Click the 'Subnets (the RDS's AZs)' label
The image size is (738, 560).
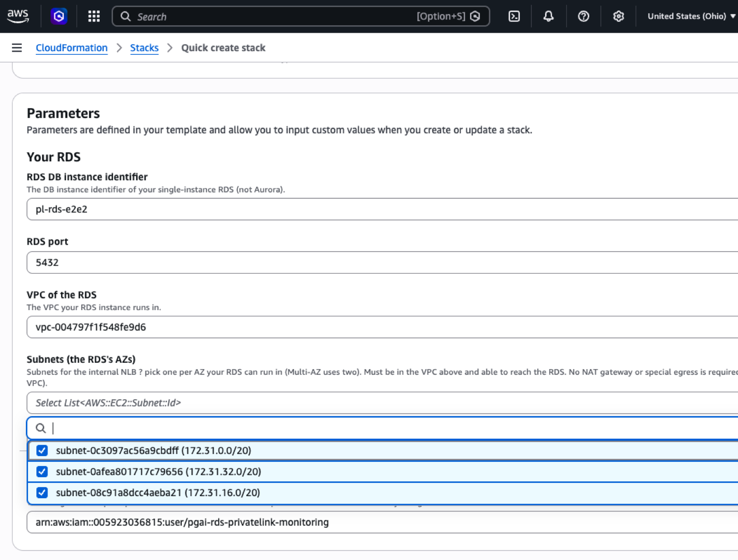pos(81,359)
